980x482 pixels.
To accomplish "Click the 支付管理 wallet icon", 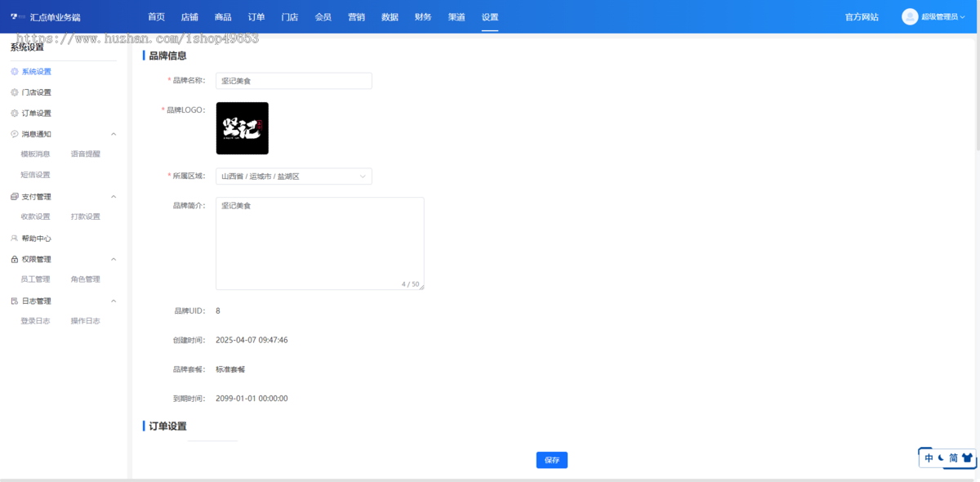I will coord(14,197).
